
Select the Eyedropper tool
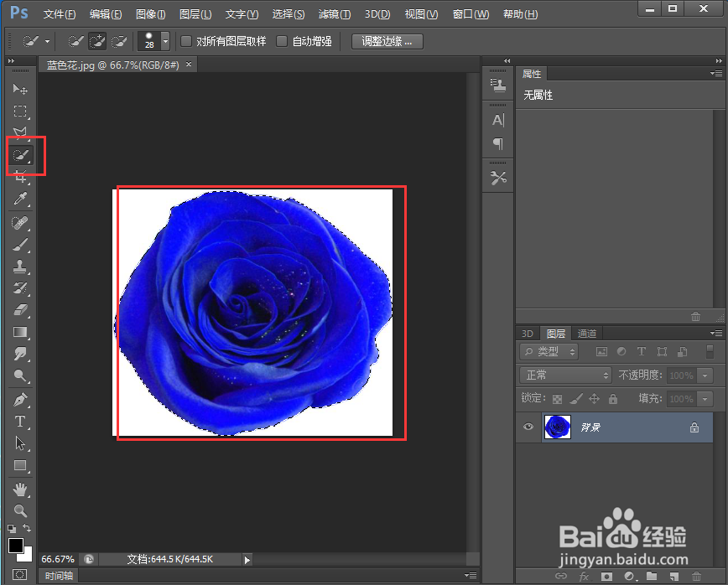pos(20,199)
